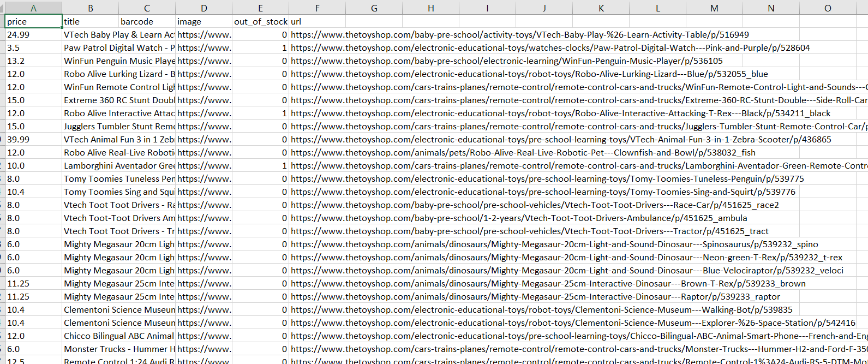Click the 'price' header cell
This screenshot has width=868, height=364.
click(x=34, y=21)
